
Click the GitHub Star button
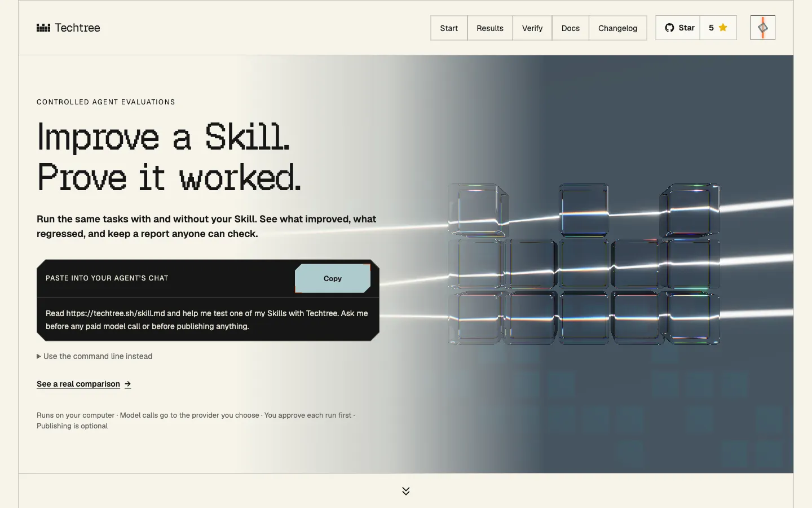click(678, 28)
